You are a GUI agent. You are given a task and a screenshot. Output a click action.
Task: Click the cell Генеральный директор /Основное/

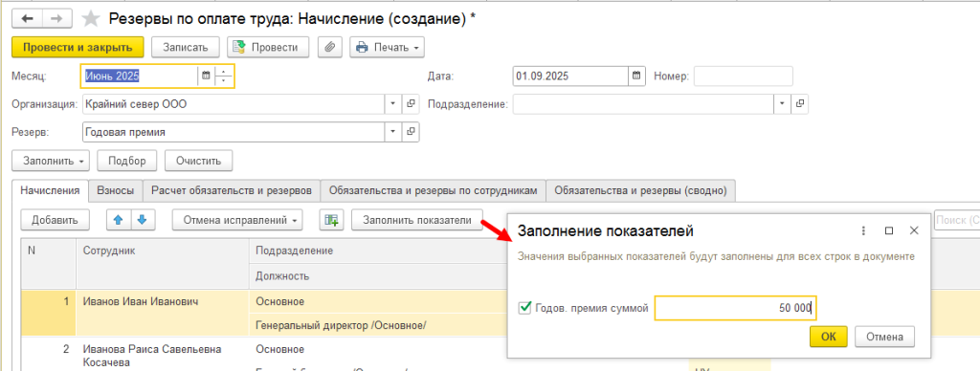[x=378, y=325]
